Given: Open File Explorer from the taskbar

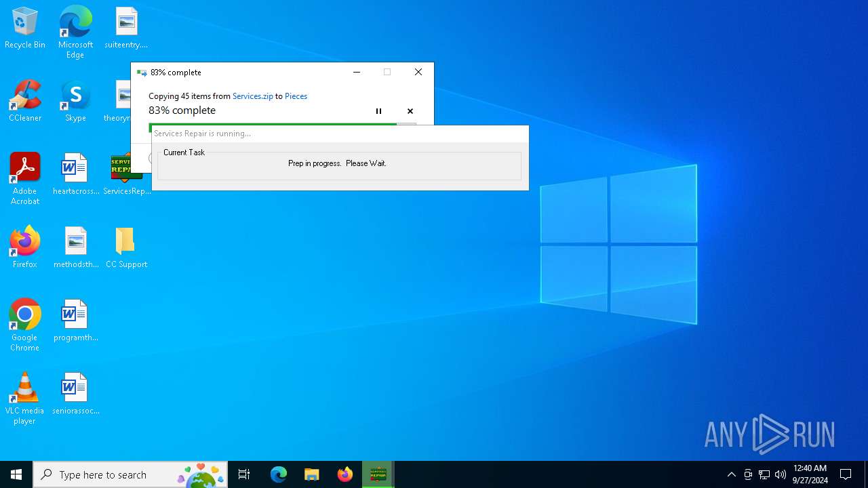Looking at the screenshot, I should [x=312, y=474].
